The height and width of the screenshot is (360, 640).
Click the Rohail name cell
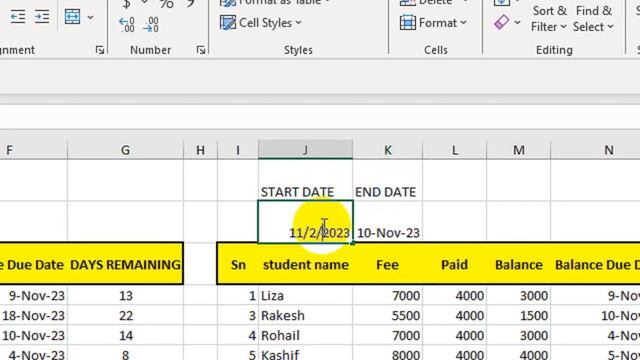(x=305, y=335)
